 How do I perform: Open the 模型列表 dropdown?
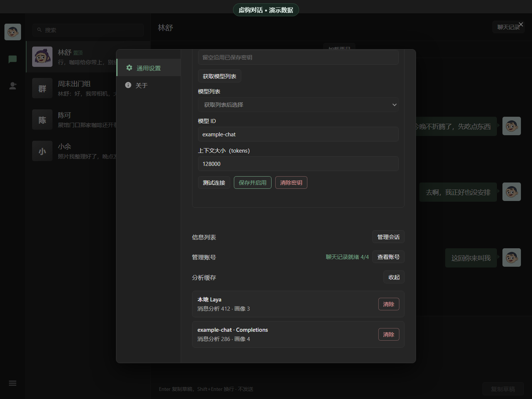pos(298,105)
